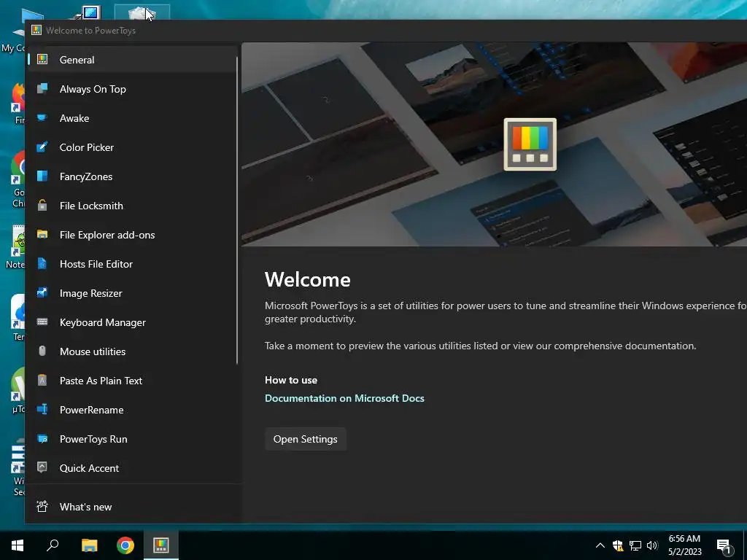Click the PowerToys Run search icon
This screenshot has height=560, width=747.
point(42,438)
